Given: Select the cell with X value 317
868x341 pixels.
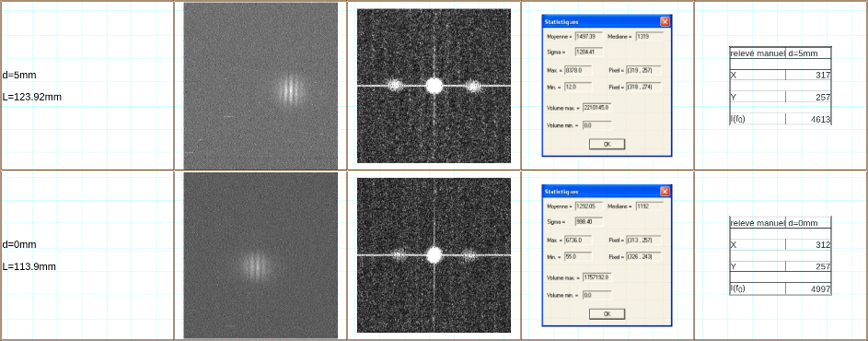Looking at the screenshot, I should point(808,75).
